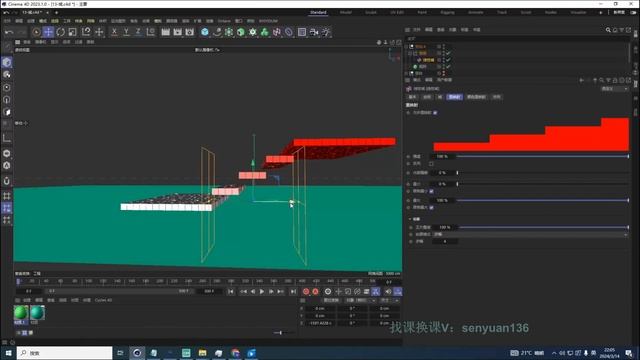
Task: Toggle the red Autokeying button
Action: click(x=316, y=291)
